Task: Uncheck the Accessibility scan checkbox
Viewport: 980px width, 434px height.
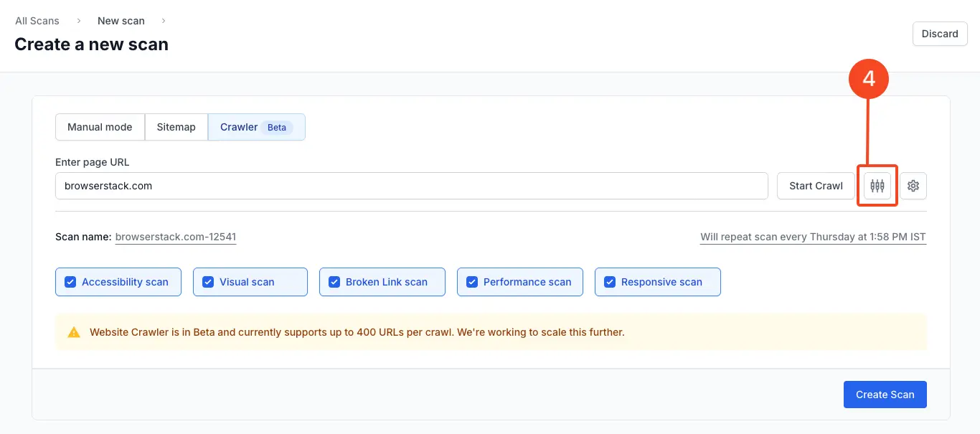Action: coord(70,282)
